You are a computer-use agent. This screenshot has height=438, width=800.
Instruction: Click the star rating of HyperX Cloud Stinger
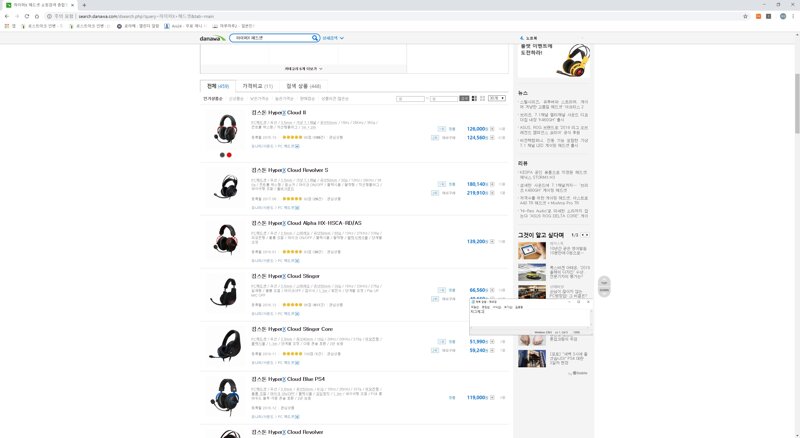click(x=292, y=305)
